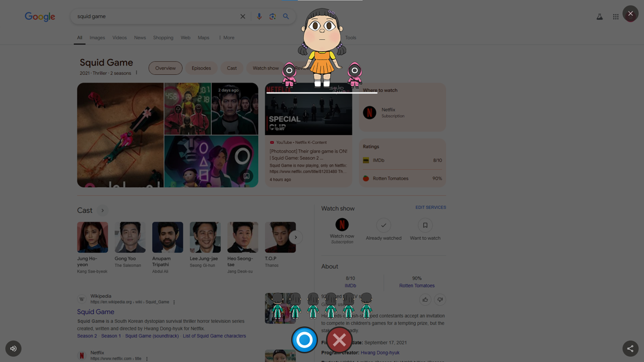Click the Younghee doll character
Screen dimensions: 644x362
click(322, 47)
